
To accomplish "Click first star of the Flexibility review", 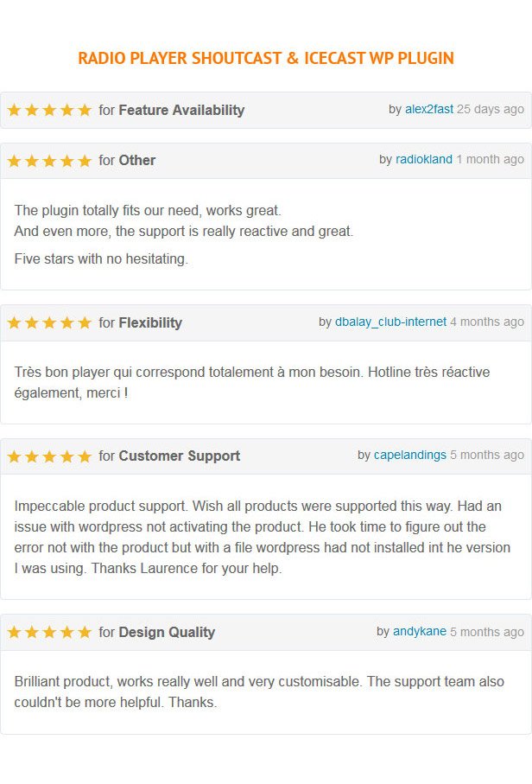I will pos(14,323).
